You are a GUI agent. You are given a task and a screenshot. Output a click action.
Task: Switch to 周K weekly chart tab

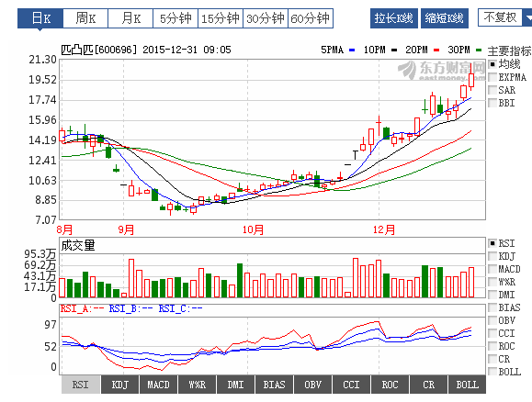coord(85,18)
